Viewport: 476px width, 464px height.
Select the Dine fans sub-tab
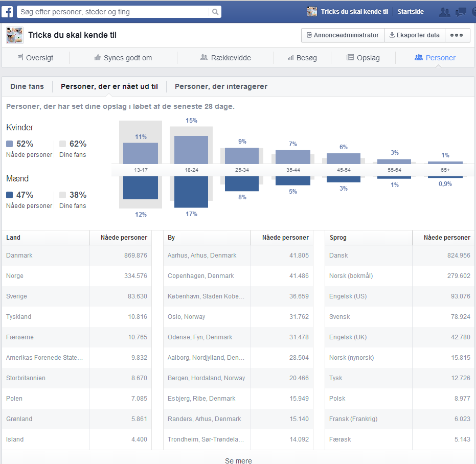pos(27,86)
